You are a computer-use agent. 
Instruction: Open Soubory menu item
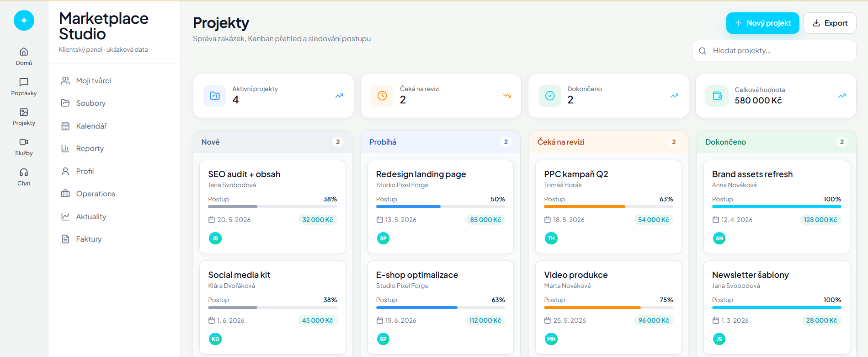(114, 103)
